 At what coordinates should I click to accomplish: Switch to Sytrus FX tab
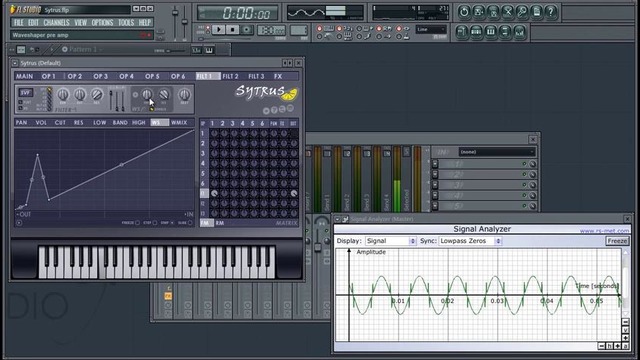point(278,76)
